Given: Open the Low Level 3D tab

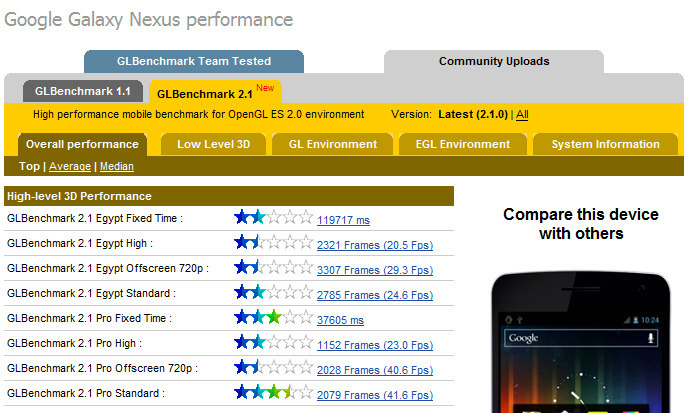Looking at the screenshot, I should click(x=213, y=144).
